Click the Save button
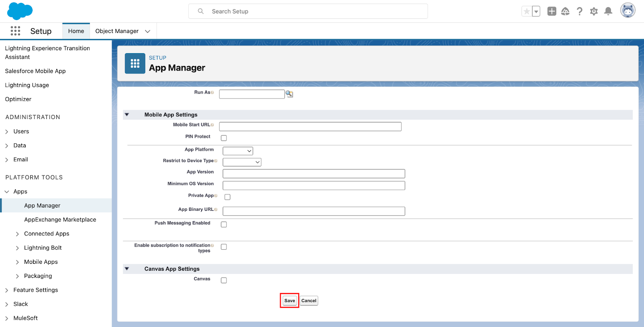The image size is (644, 327). point(289,300)
